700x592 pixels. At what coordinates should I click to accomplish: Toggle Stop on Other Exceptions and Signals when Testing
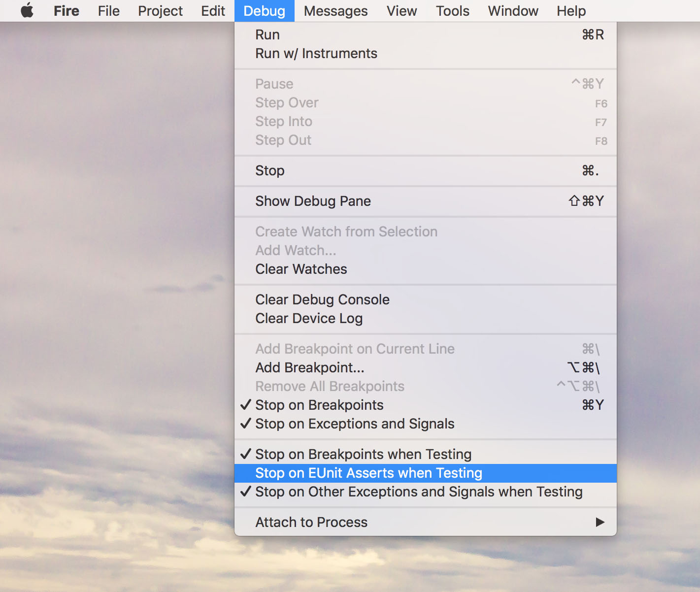pos(426,492)
